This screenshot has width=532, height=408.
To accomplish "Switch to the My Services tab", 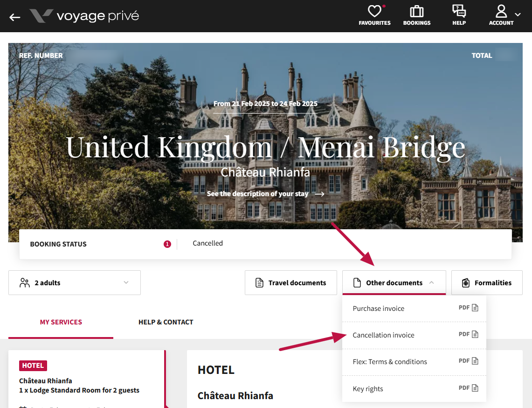I will pyautogui.click(x=61, y=322).
